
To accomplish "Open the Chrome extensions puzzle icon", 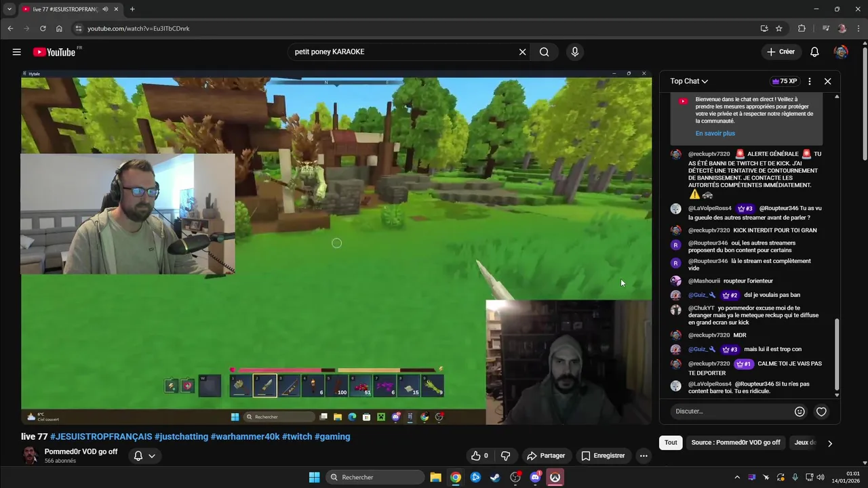I will [802, 28].
